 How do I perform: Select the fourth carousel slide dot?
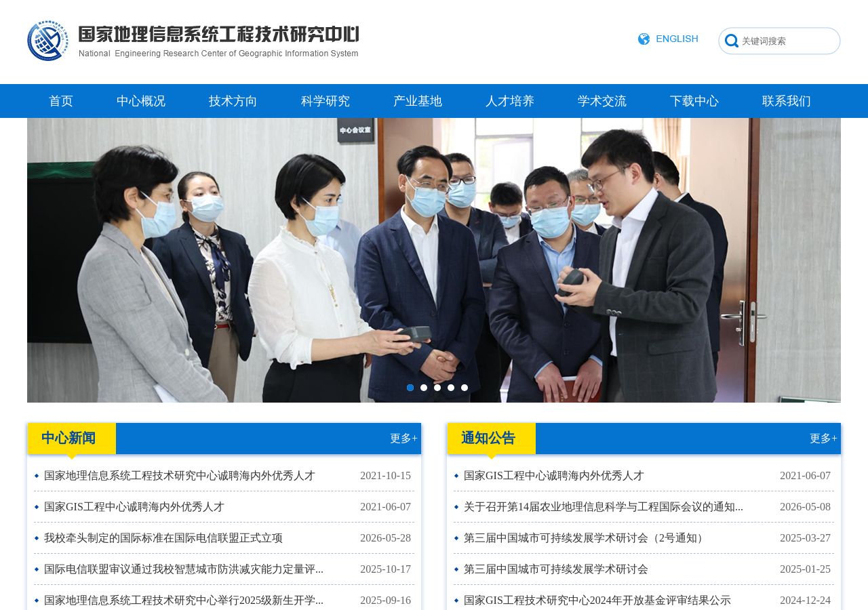tap(451, 388)
